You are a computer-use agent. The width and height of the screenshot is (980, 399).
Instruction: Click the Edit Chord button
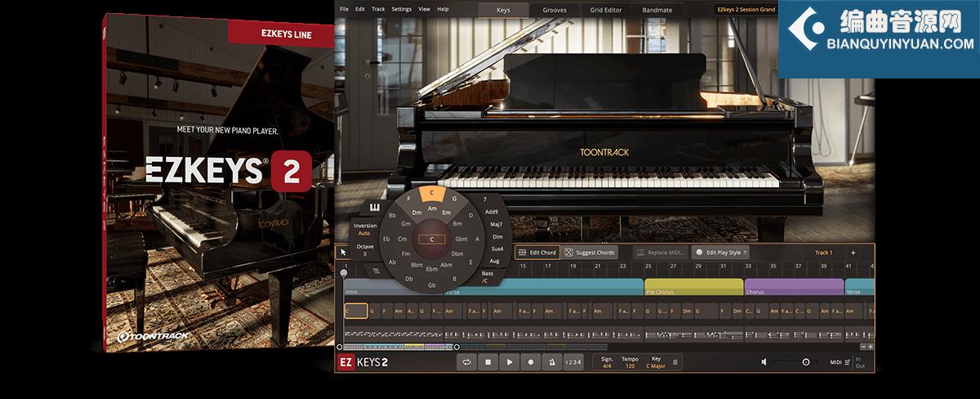click(x=537, y=253)
